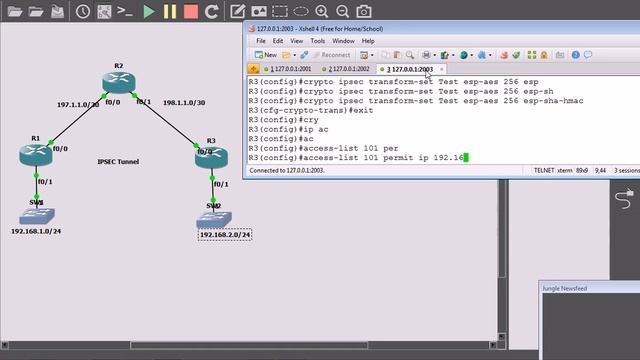Screen dimensions: 640x360
Task: Click the Reconnect button
Action: click(x=331, y=55)
